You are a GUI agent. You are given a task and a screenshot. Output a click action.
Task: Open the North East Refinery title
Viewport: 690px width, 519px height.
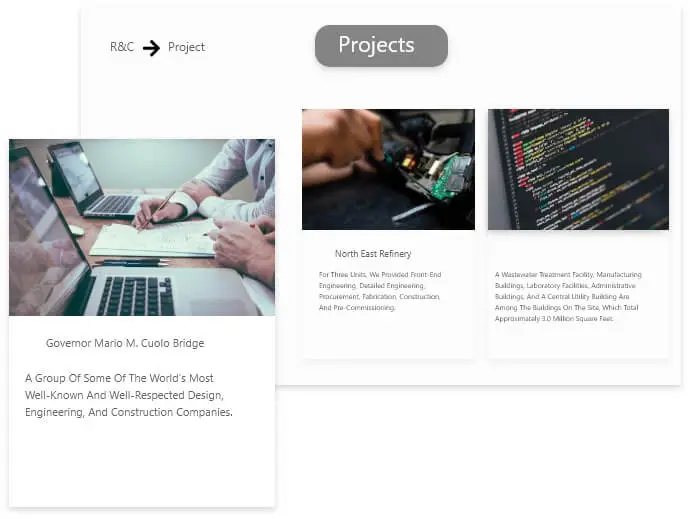click(373, 254)
